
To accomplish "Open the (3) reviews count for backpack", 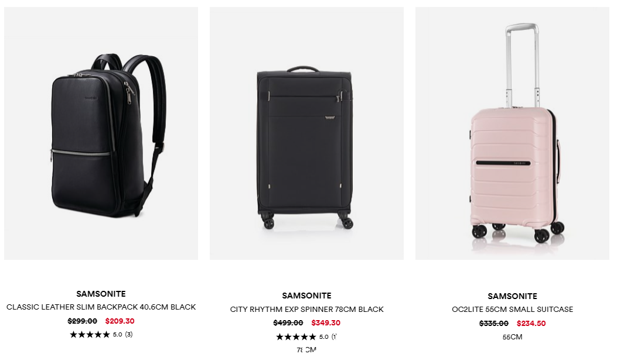I will 129,335.
